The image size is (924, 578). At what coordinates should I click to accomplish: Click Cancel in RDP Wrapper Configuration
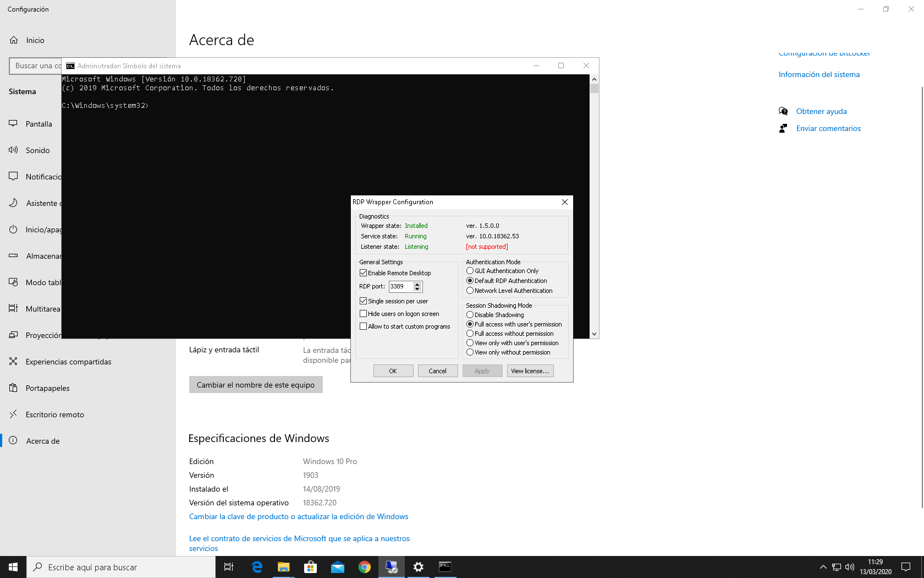tap(438, 371)
